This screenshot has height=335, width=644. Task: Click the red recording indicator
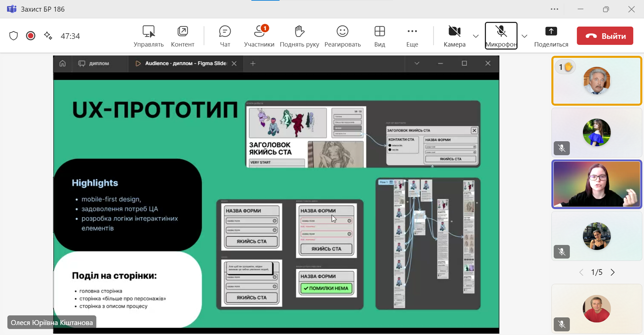(31, 36)
